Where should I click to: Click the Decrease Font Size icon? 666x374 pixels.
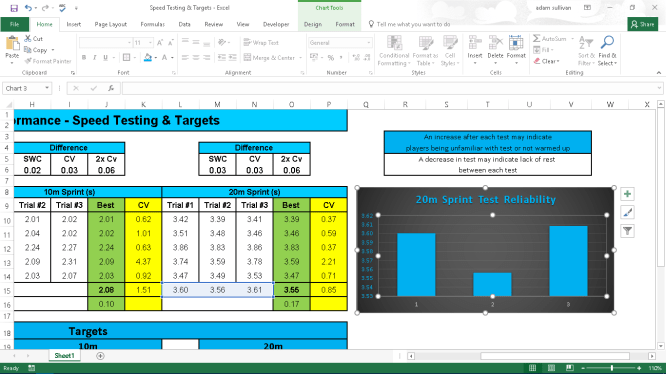point(171,43)
